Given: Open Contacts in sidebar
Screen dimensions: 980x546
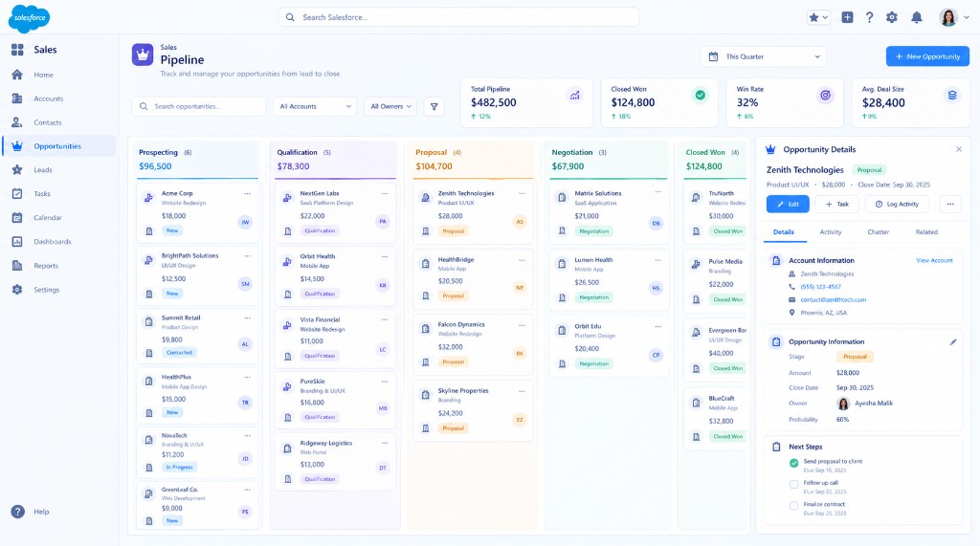Looking at the screenshot, I should [x=48, y=122].
